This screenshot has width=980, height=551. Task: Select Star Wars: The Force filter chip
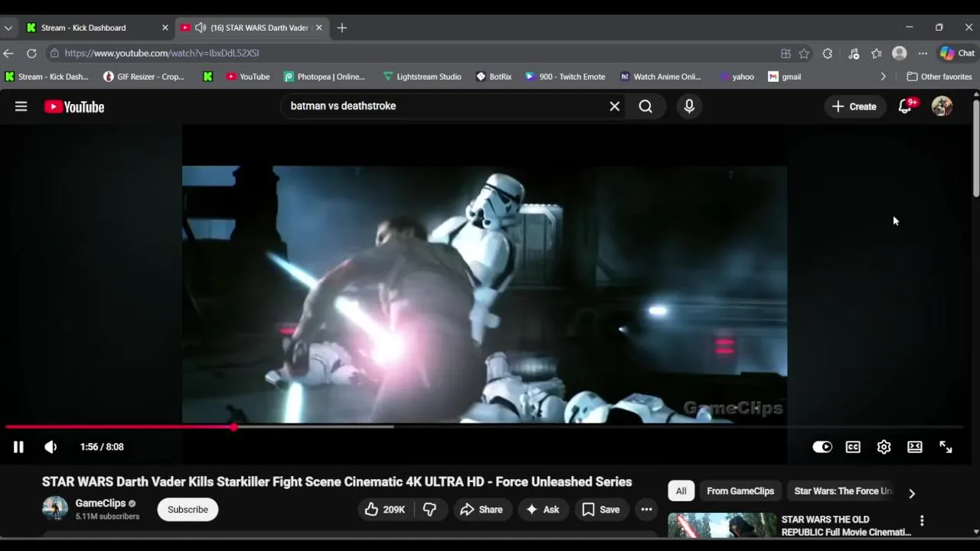coord(843,491)
